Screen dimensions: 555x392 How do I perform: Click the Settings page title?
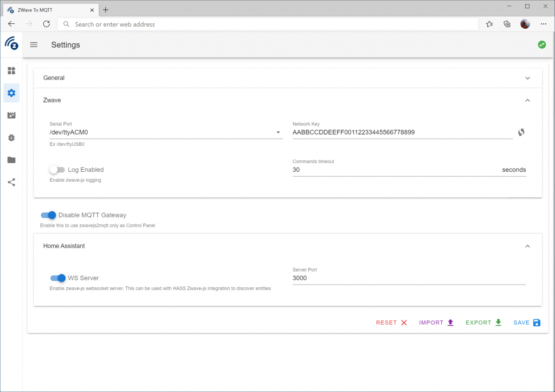pyautogui.click(x=66, y=44)
